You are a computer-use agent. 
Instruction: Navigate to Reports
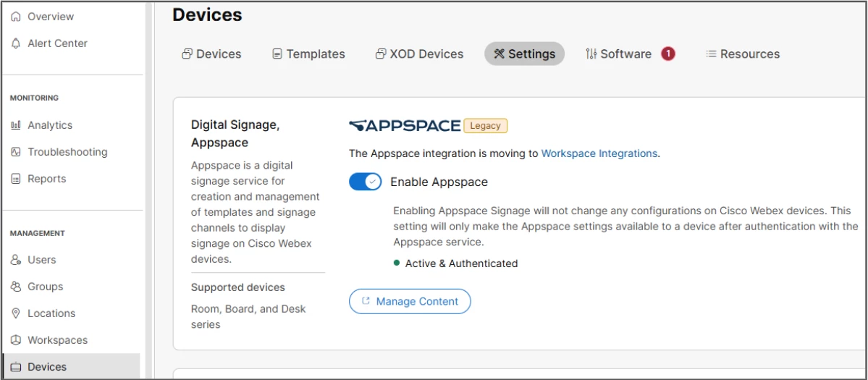point(46,179)
